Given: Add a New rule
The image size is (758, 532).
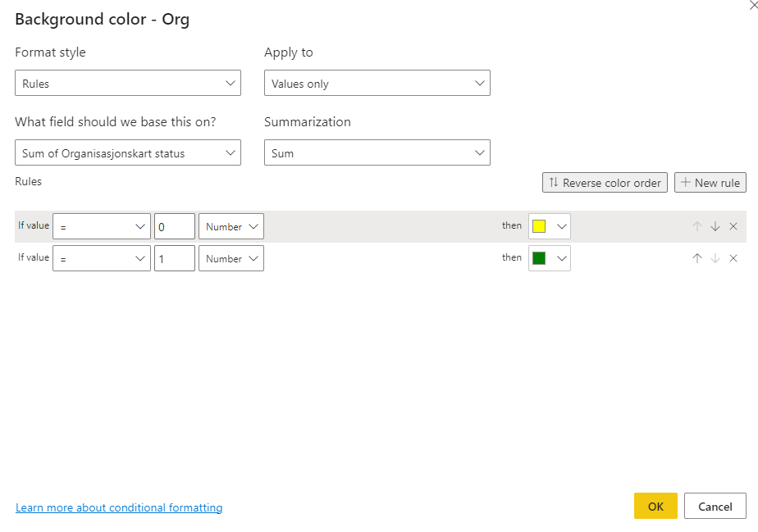Looking at the screenshot, I should pyautogui.click(x=710, y=183).
